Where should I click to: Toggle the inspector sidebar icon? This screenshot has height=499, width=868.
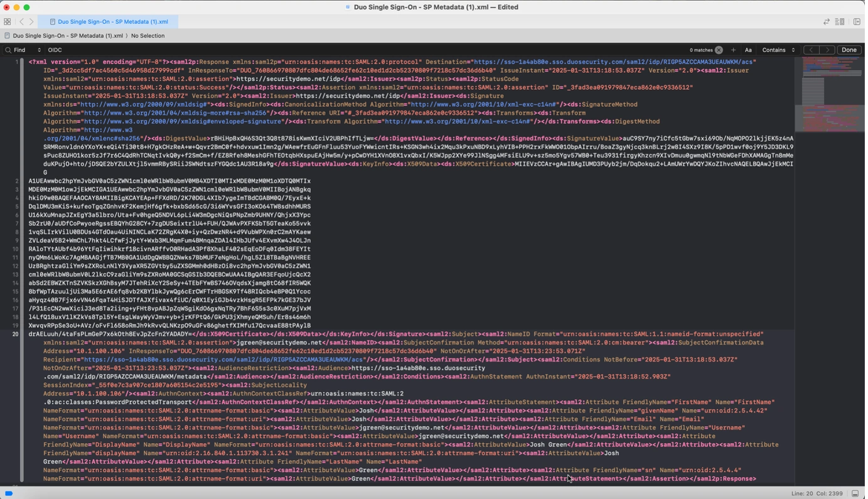[x=857, y=21]
